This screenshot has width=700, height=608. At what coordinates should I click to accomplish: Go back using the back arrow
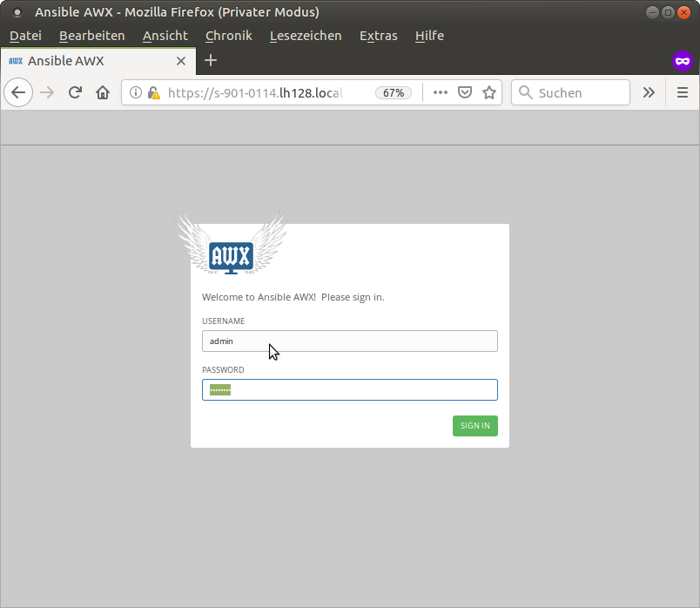(18, 92)
